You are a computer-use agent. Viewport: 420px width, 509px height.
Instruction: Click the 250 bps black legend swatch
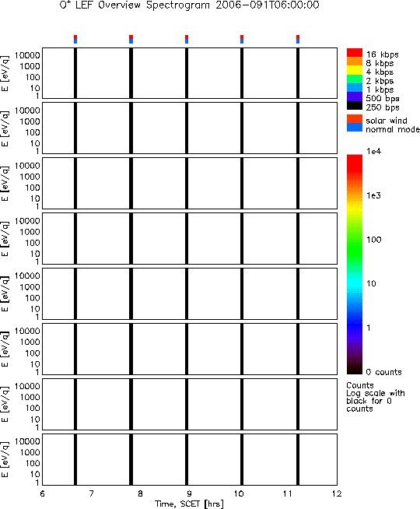(x=355, y=106)
